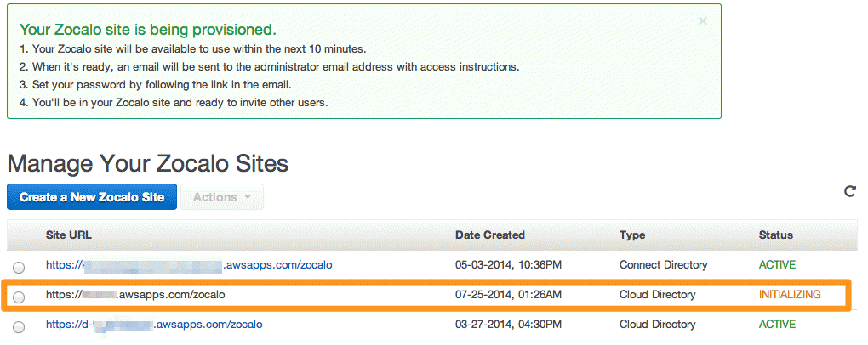
Task: Sort by Status column header
Action: (775, 235)
